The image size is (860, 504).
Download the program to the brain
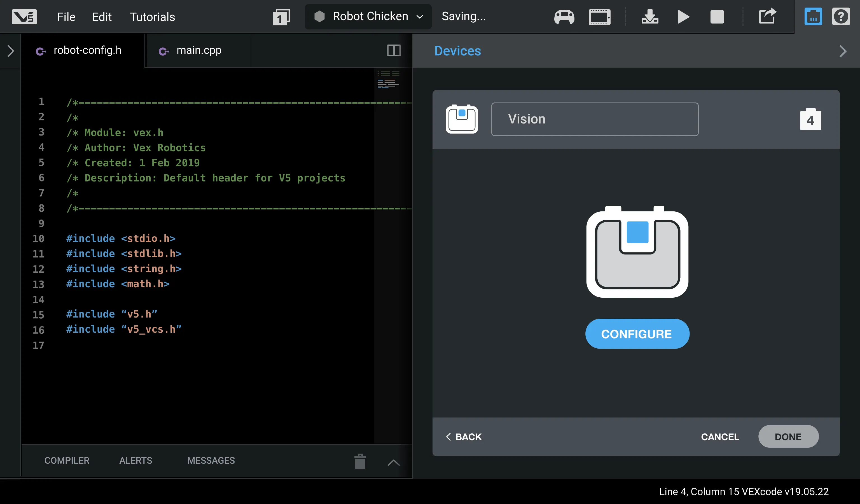click(649, 17)
